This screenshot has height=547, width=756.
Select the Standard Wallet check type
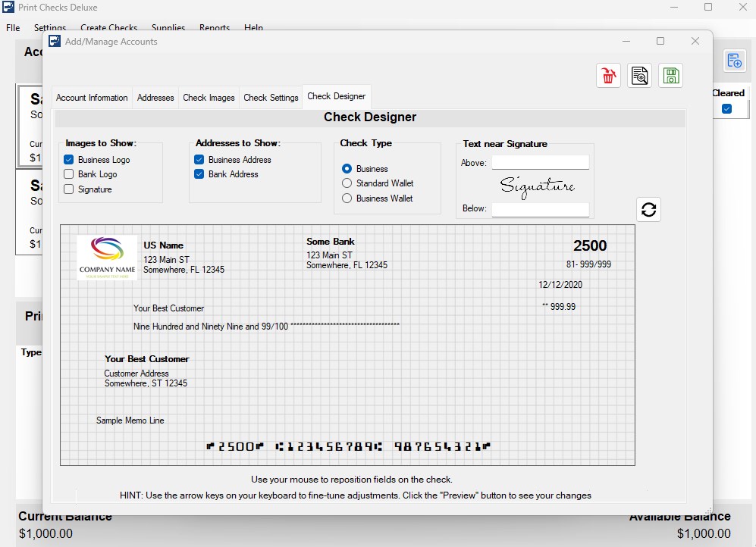[x=348, y=183]
